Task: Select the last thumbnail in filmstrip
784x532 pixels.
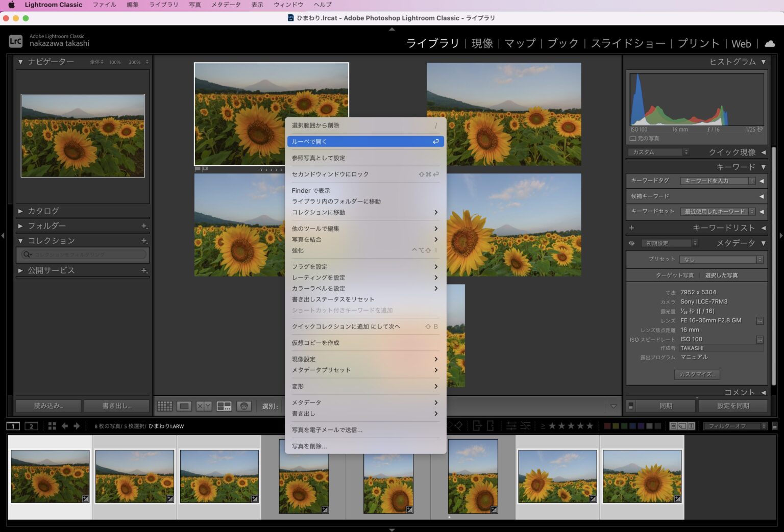Action: pyautogui.click(x=642, y=477)
